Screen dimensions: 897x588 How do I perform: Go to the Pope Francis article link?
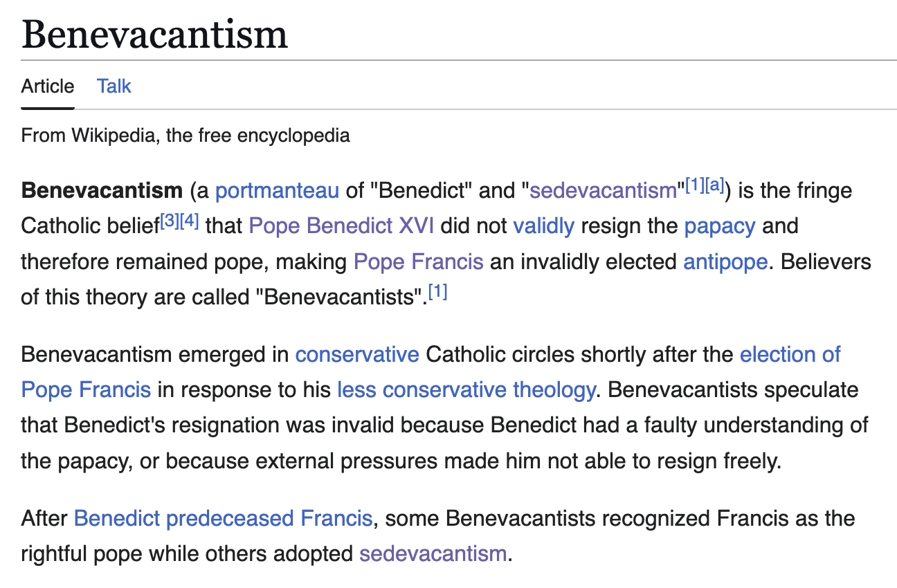point(418,261)
